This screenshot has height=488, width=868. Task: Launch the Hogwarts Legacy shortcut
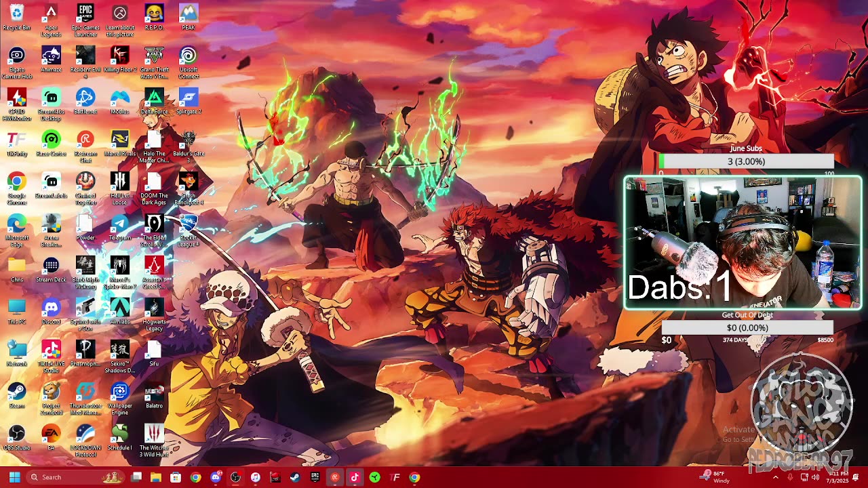154,314
